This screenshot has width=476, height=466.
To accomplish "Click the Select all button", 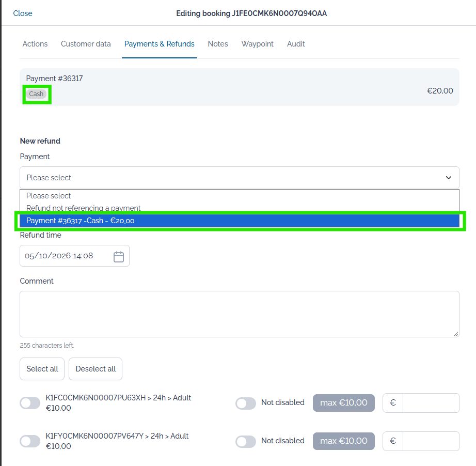I will click(42, 369).
